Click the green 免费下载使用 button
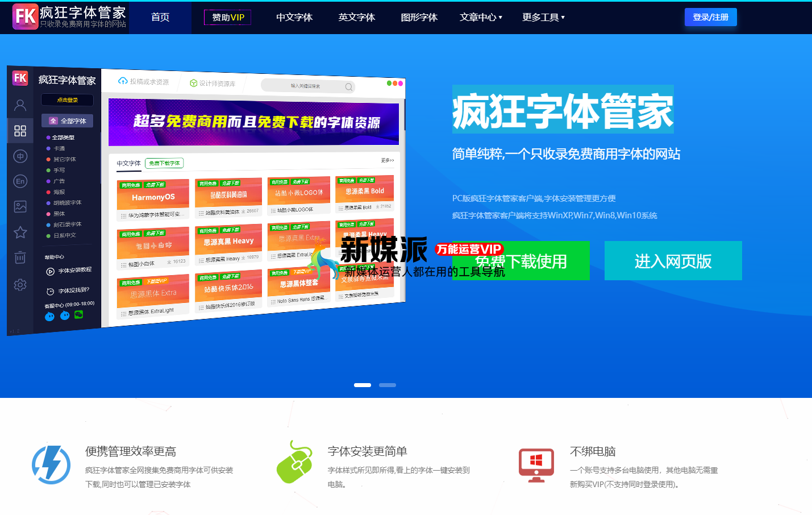Viewport: 812px width, 515px height. (521, 261)
